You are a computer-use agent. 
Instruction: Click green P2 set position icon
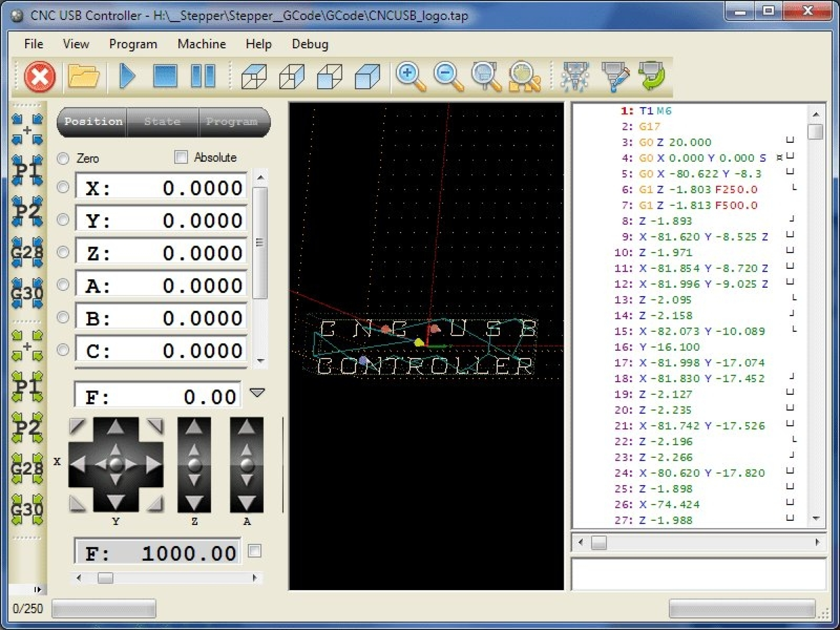point(27,428)
